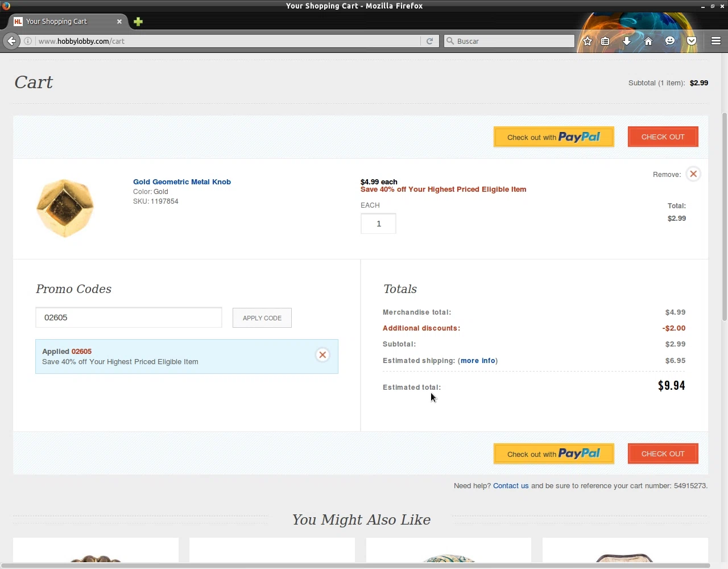This screenshot has height=569, width=728.
Task: Click the smiley face feedback icon
Action: 670,41
